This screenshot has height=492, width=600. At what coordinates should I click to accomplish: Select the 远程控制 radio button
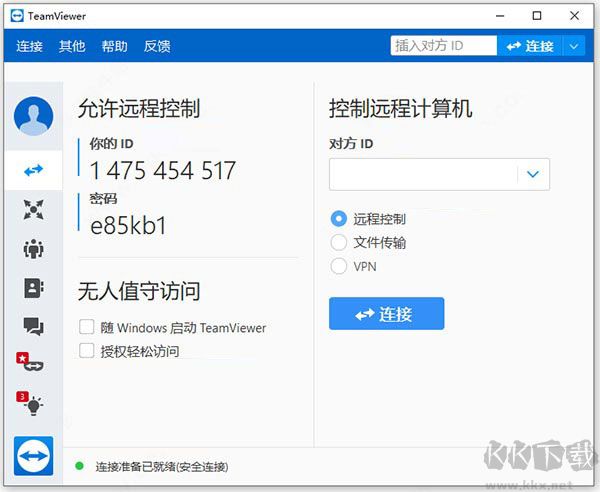[x=339, y=219]
